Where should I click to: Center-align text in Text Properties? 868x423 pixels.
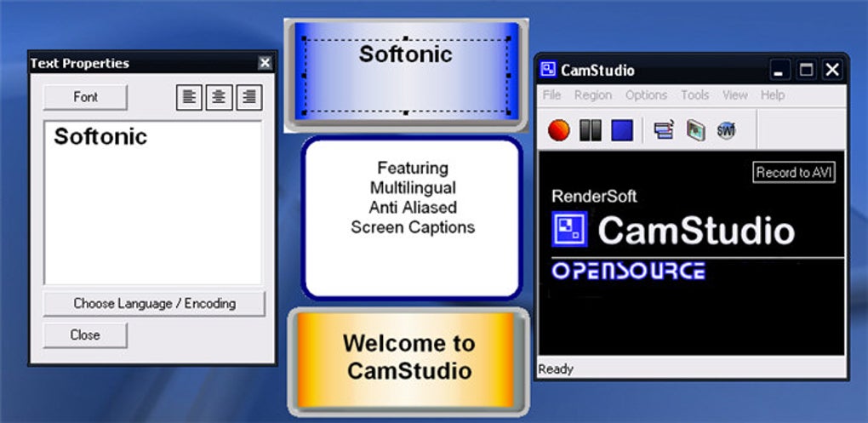(x=219, y=97)
